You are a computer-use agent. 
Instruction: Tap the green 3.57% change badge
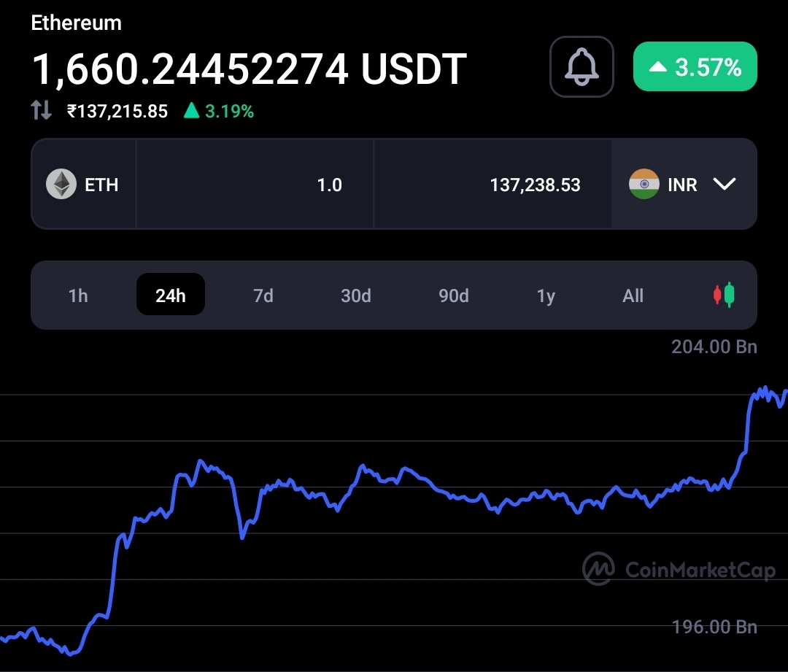point(695,66)
